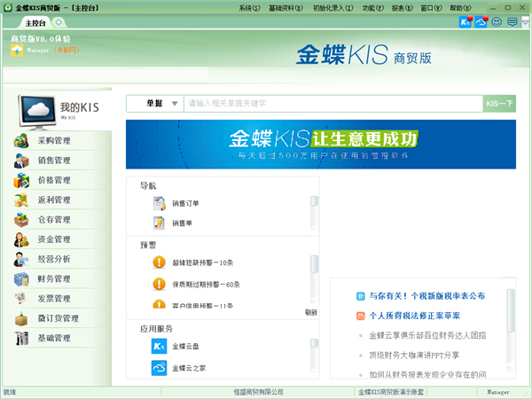Open the 帮助(H) menu
Image resolution: width=532 pixels, height=399 pixels.
coord(460,8)
